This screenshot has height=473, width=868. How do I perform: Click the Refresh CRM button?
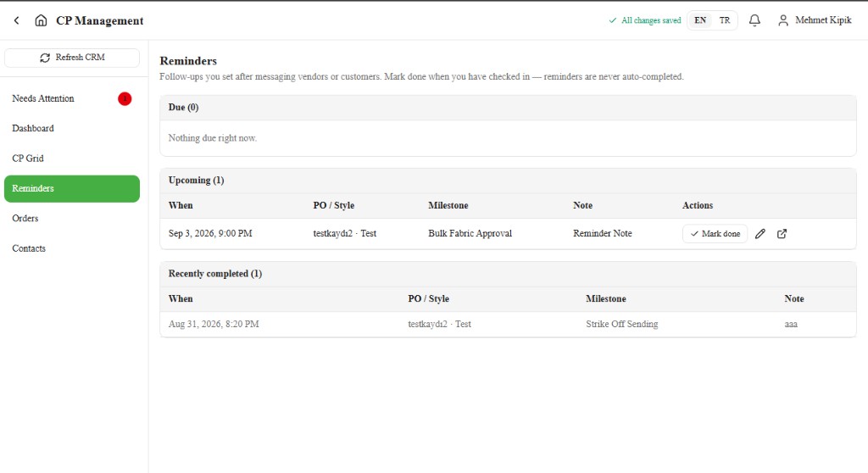pos(72,58)
